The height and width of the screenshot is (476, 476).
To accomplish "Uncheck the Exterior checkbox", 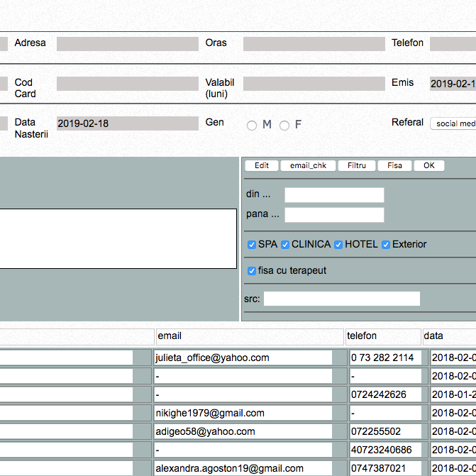I will pos(386,245).
